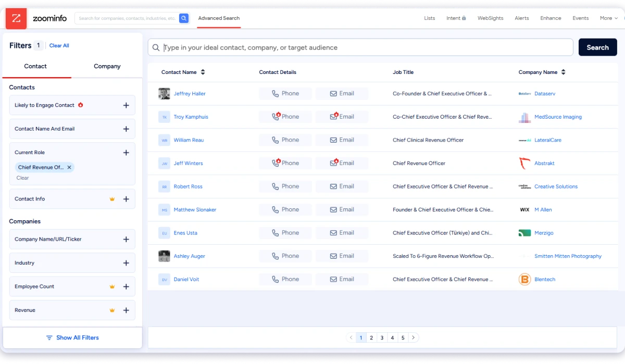Click William Reau's Chief Clinical Revenue Officer title
The height and width of the screenshot is (364, 625).
click(428, 140)
